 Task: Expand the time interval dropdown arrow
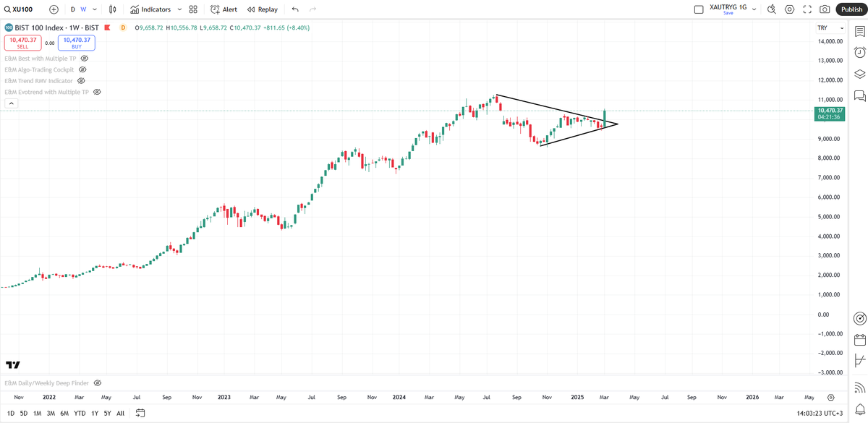[x=94, y=9]
